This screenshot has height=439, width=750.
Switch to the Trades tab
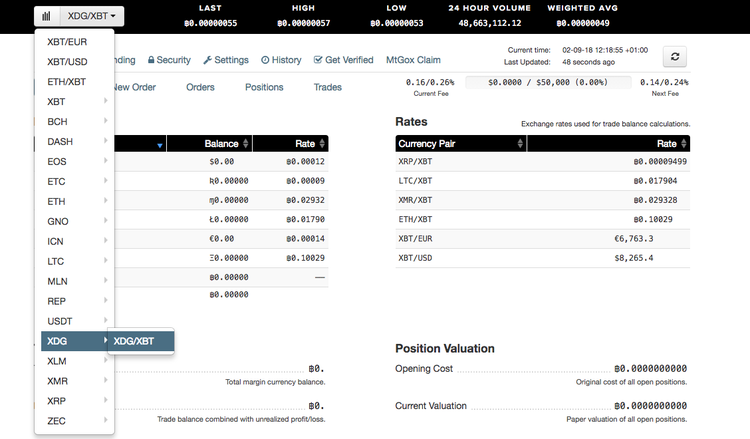[327, 87]
